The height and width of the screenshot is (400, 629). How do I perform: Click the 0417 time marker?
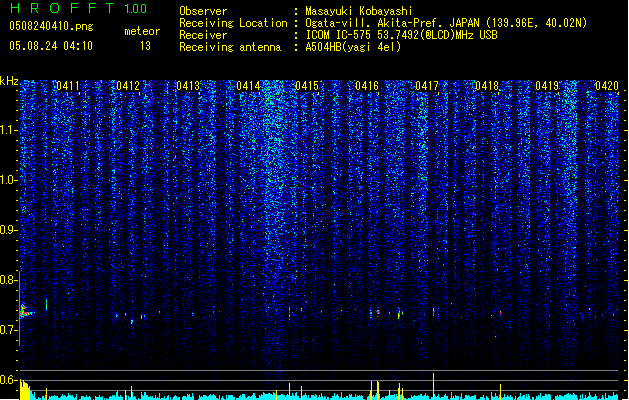(x=427, y=86)
